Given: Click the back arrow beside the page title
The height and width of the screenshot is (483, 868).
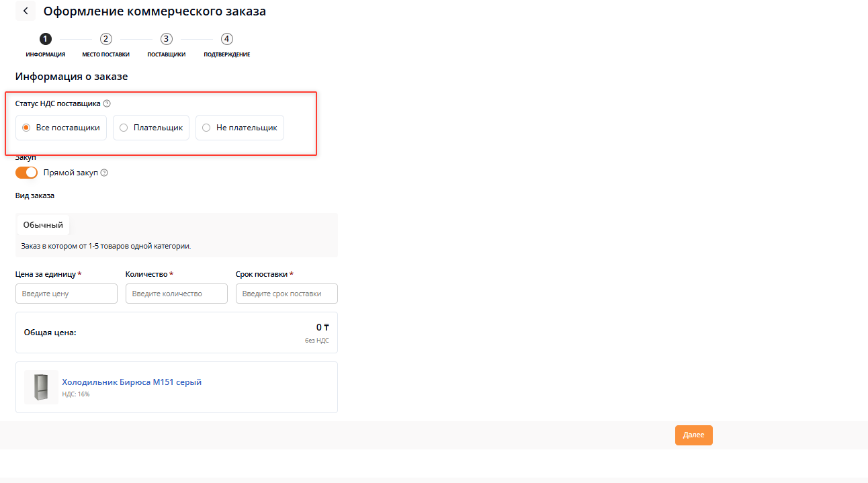Looking at the screenshot, I should [26, 11].
